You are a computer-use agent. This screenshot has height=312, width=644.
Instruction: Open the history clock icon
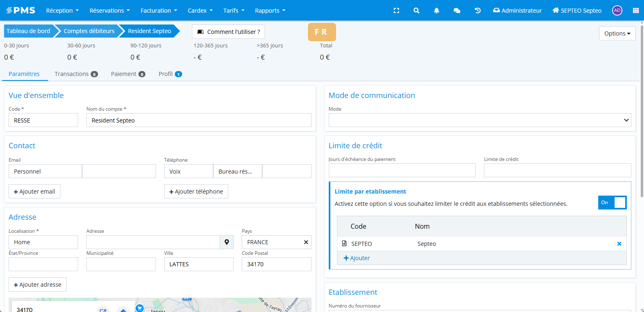(477, 11)
